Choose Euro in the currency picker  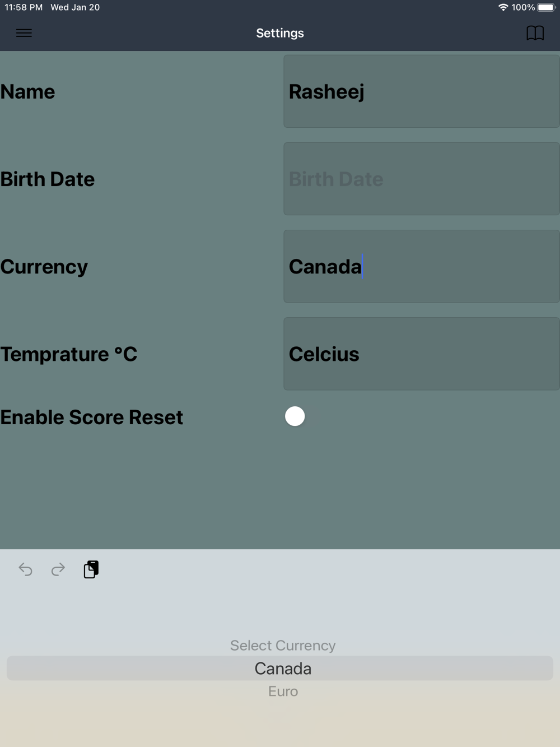pyautogui.click(x=283, y=691)
